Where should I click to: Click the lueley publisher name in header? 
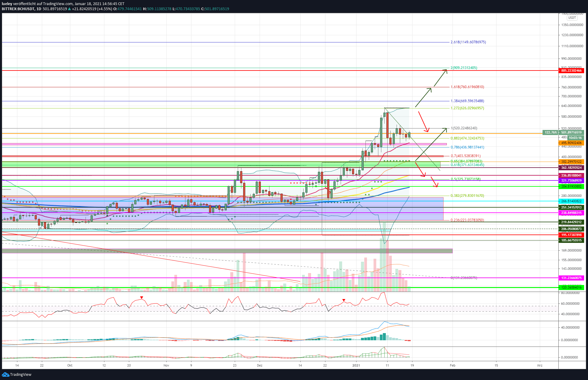7,4
